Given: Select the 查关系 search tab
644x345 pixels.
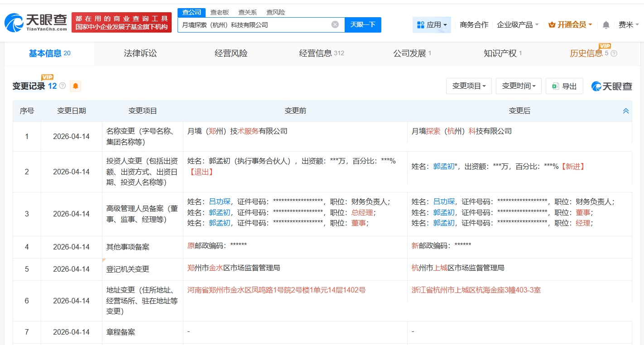Looking at the screenshot, I should (x=248, y=12).
